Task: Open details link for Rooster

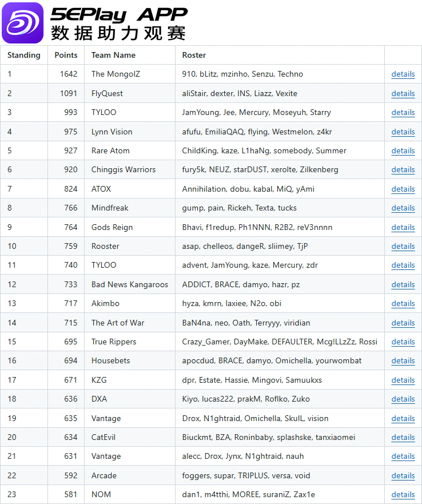Action: pos(403,246)
